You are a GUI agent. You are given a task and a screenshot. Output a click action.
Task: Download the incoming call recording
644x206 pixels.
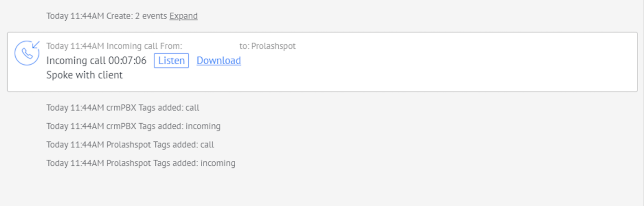pos(219,60)
